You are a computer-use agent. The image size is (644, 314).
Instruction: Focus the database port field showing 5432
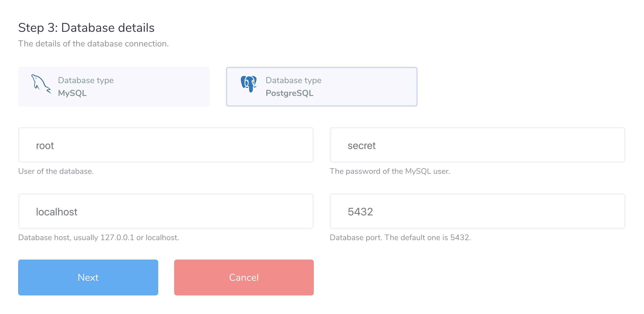coord(477,211)
